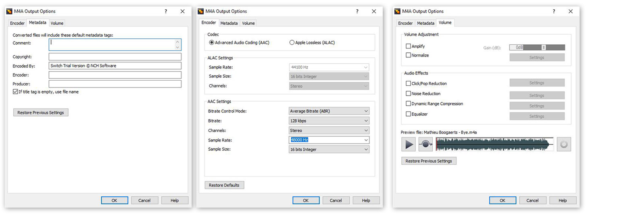Click the Encoder metadata field

pos(115,75)
